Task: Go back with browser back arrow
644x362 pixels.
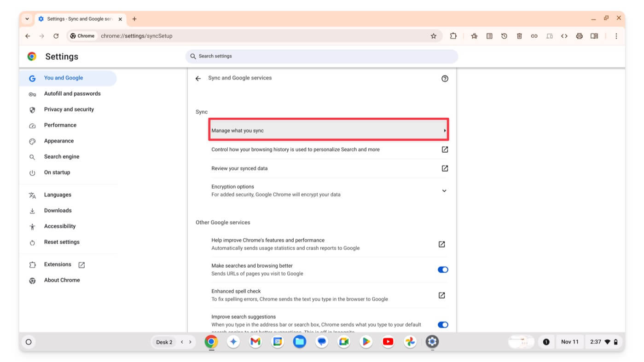Action: tap(28, 36)
